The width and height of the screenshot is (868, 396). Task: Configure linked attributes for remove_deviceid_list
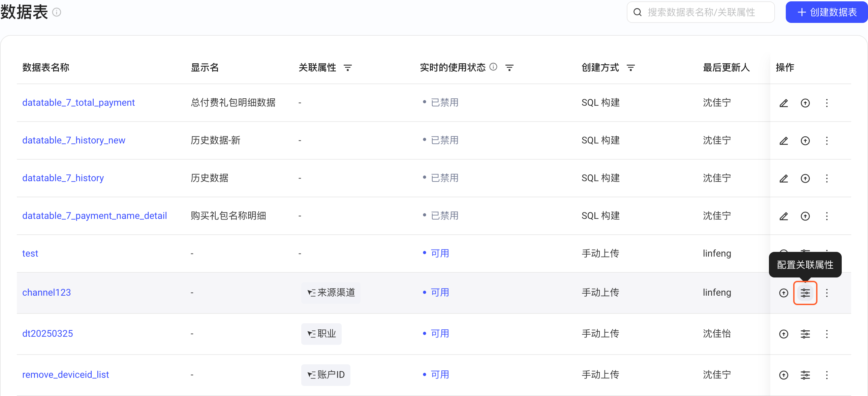(805, 375)
